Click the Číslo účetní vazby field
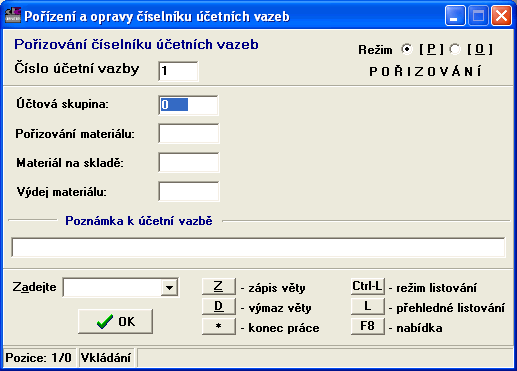 (178, 71)
